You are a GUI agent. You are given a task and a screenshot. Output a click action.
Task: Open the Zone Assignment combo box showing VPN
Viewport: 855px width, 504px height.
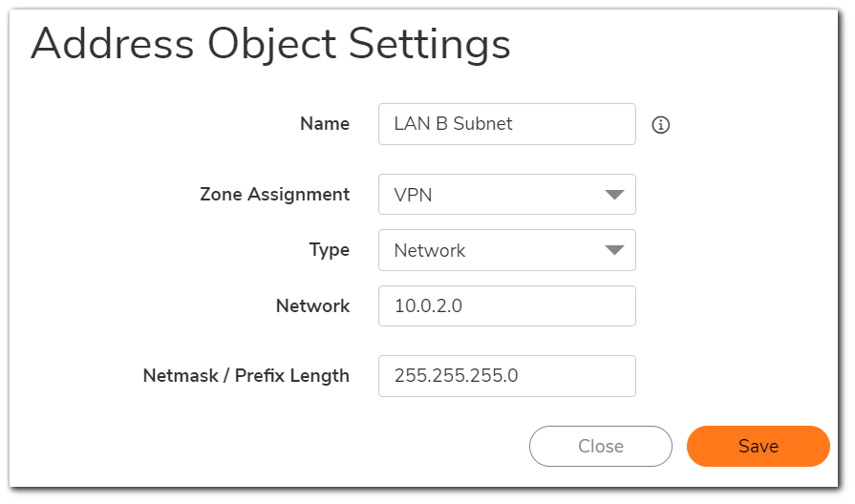(x=507, y=195)
